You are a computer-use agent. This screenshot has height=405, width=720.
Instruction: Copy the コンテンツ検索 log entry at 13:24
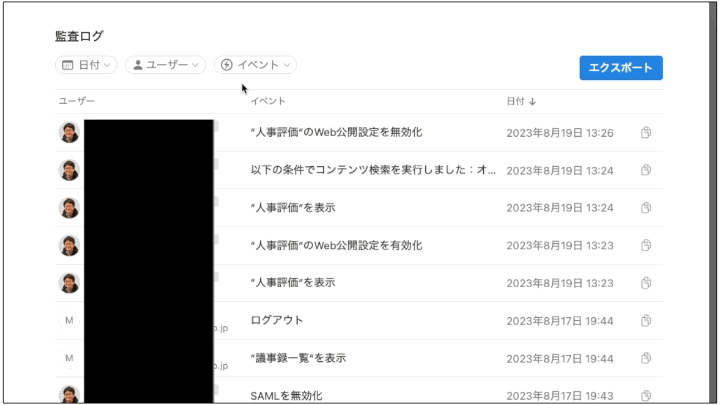[x=646, y=170]
